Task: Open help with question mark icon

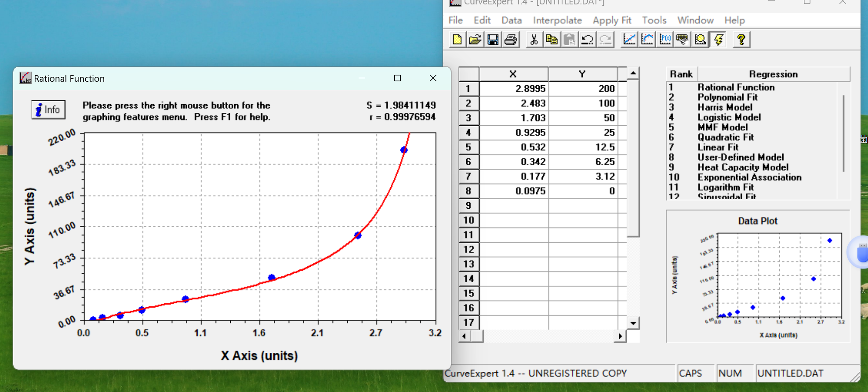Action: point(741,40)
